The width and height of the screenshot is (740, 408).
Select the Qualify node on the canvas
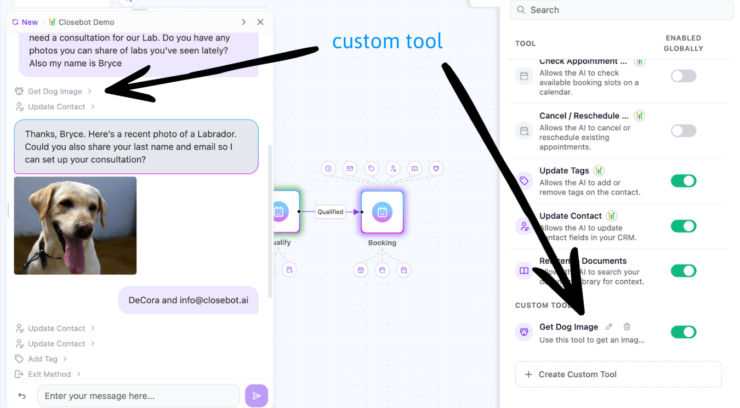(x=286, y=212)
